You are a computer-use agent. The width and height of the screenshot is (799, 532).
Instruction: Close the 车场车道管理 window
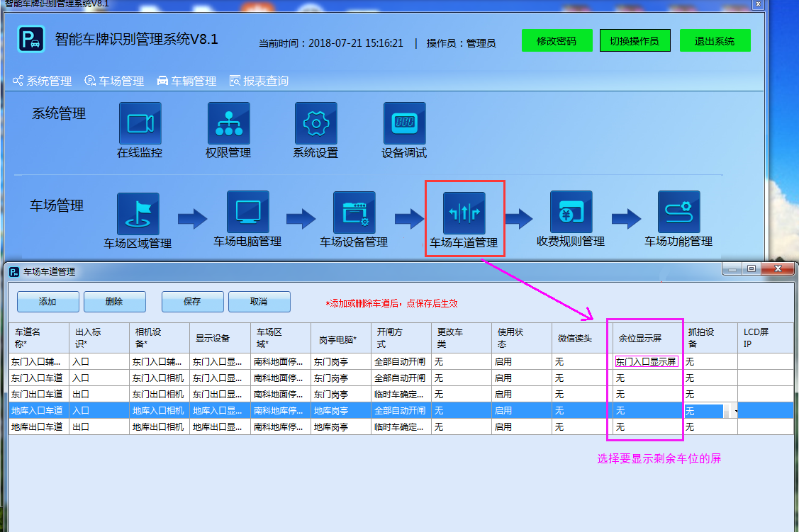tap(778, 268)
